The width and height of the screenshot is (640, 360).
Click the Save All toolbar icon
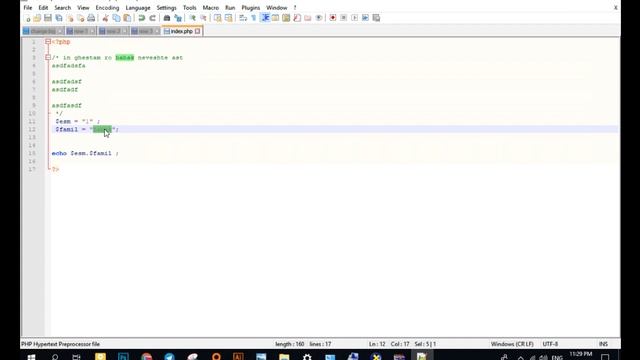tap(59, 18)
